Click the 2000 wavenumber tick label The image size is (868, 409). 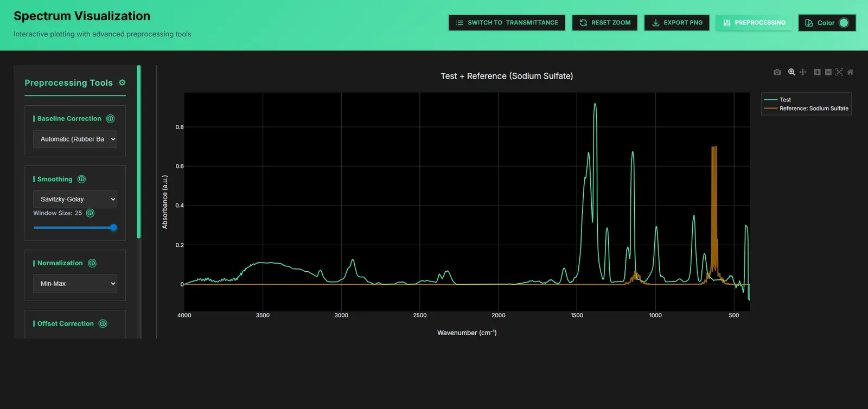(x=498, y=315)
